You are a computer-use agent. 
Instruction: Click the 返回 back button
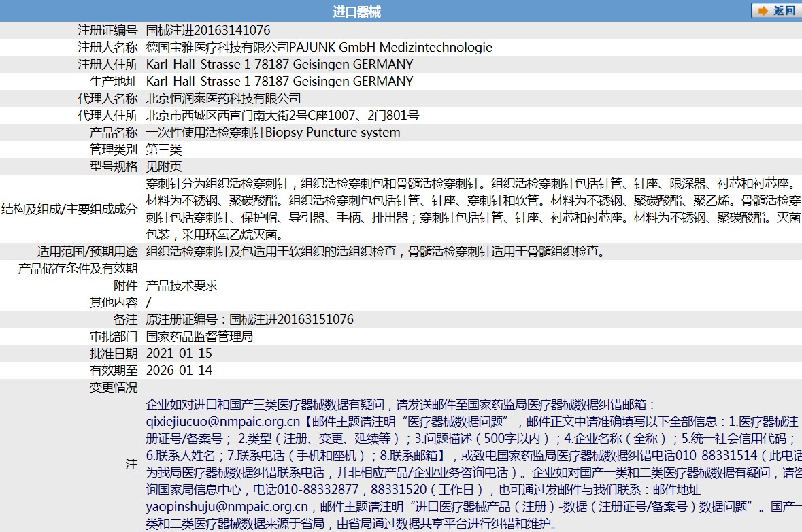776,11
